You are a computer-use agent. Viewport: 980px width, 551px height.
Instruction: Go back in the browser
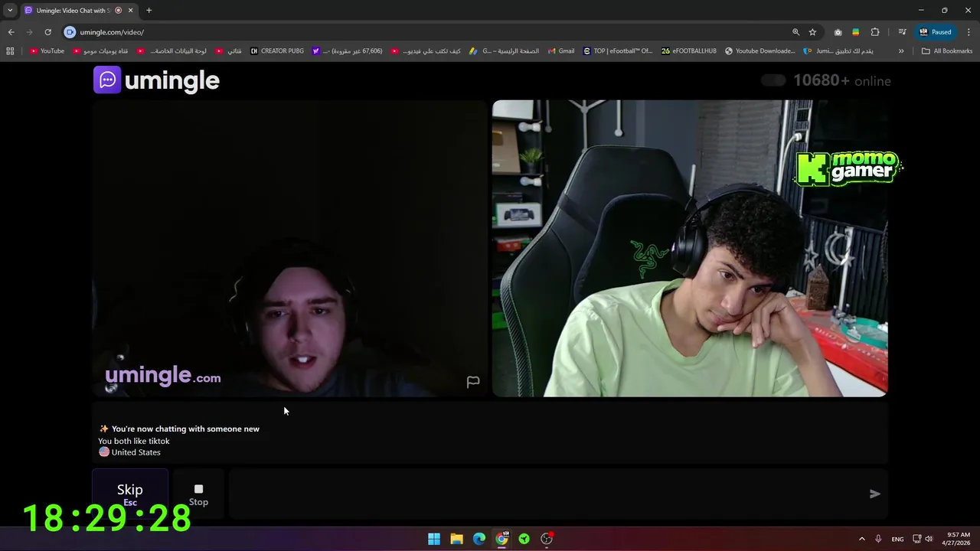pos(11,32)
